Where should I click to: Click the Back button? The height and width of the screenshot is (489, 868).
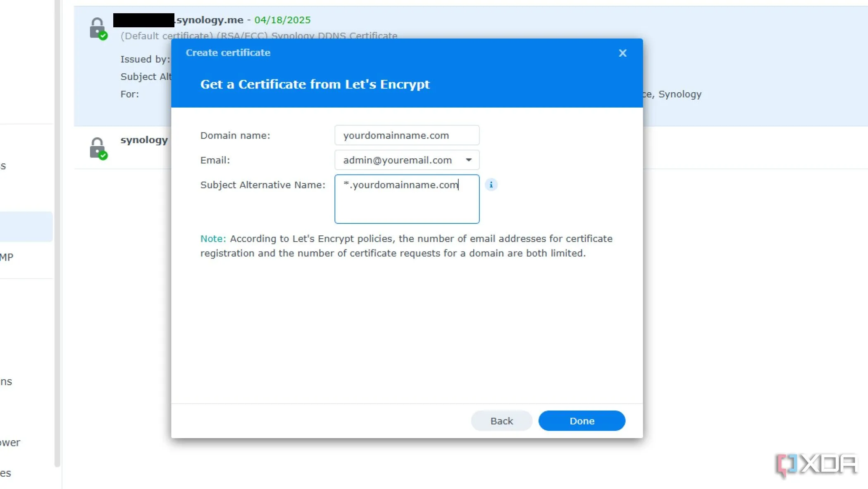[x=501, y=421]
